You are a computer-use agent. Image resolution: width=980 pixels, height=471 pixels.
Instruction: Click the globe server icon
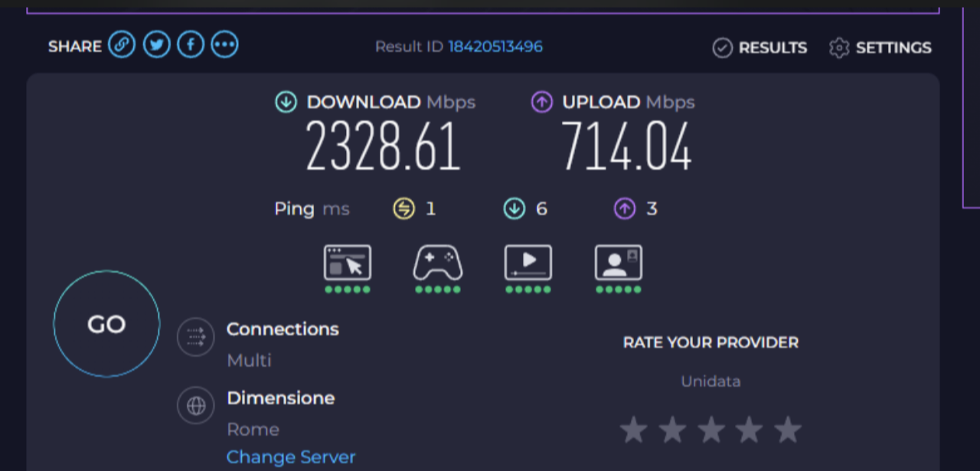195,406
